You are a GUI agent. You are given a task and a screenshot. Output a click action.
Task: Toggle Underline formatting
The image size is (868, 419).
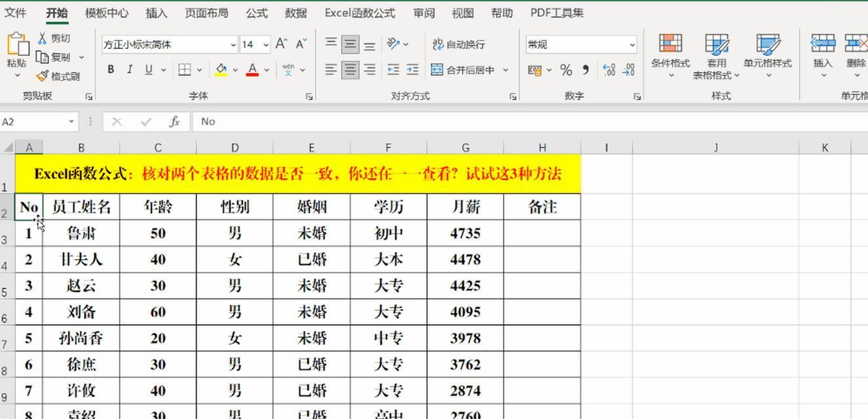(149, 69)
